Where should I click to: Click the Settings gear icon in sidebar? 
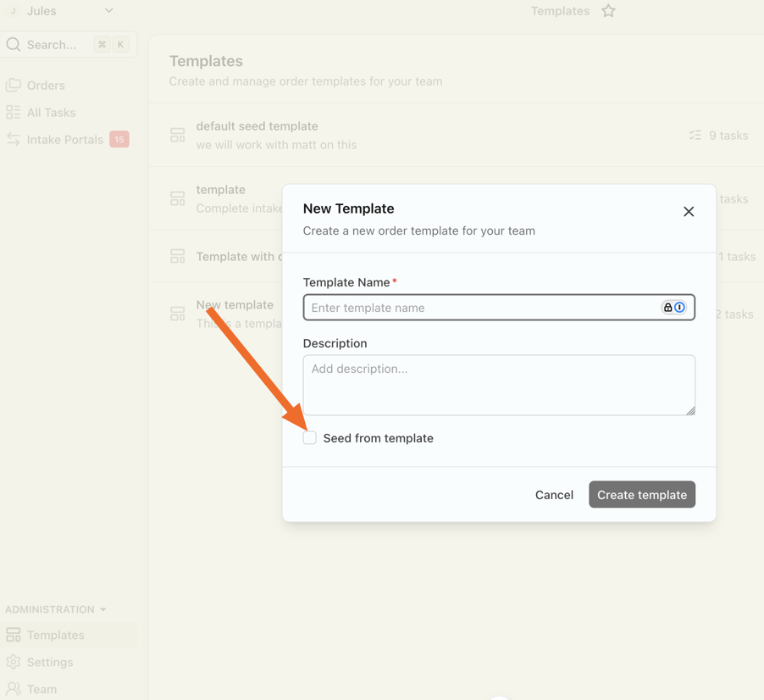pos(14,662)
